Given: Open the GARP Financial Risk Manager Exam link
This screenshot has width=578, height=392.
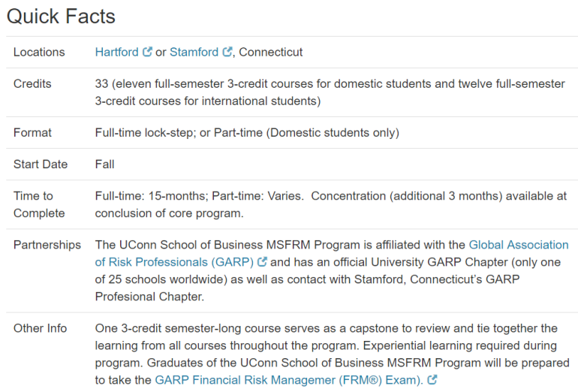Looking at the screenshot, I should click(288, 380).
